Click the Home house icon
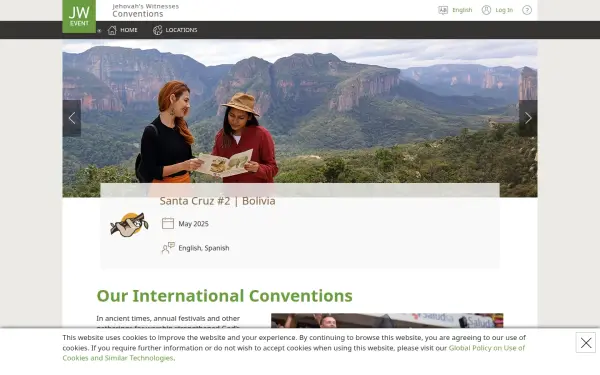This screenshot has width=600, height=375. (x=112, y=30)
